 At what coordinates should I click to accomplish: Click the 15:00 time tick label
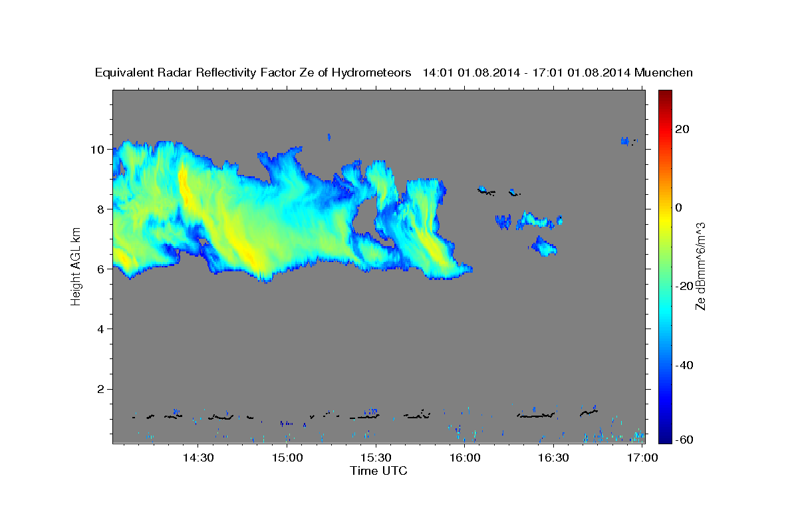click(x=287, y=458)
